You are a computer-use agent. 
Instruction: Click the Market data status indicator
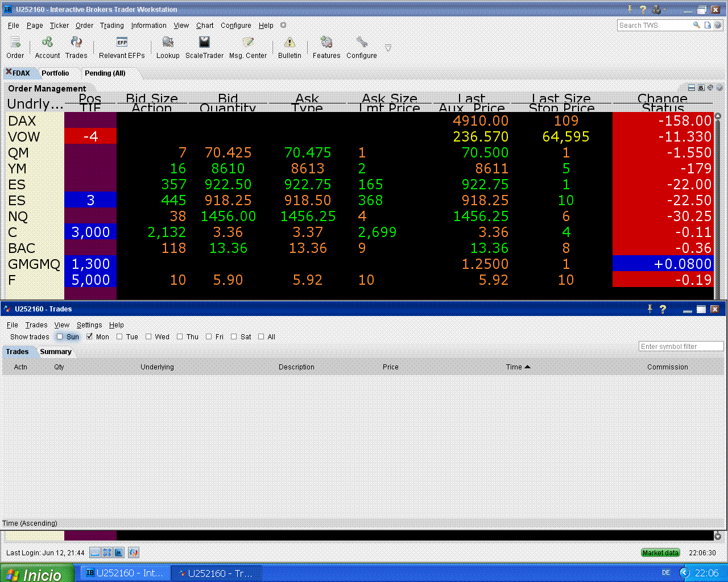coord(660,552)
